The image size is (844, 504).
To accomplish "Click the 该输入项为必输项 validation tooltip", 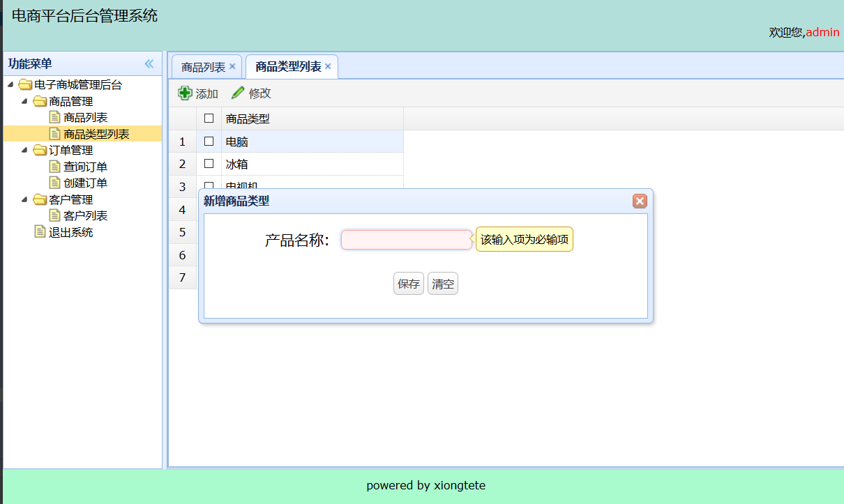I will (x=525, y=240).
